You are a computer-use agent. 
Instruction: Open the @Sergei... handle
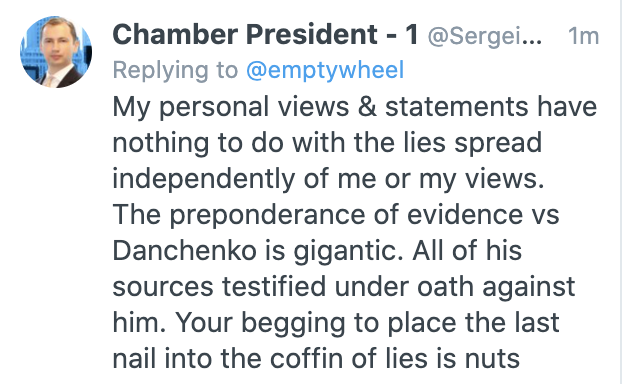[484, 36]
